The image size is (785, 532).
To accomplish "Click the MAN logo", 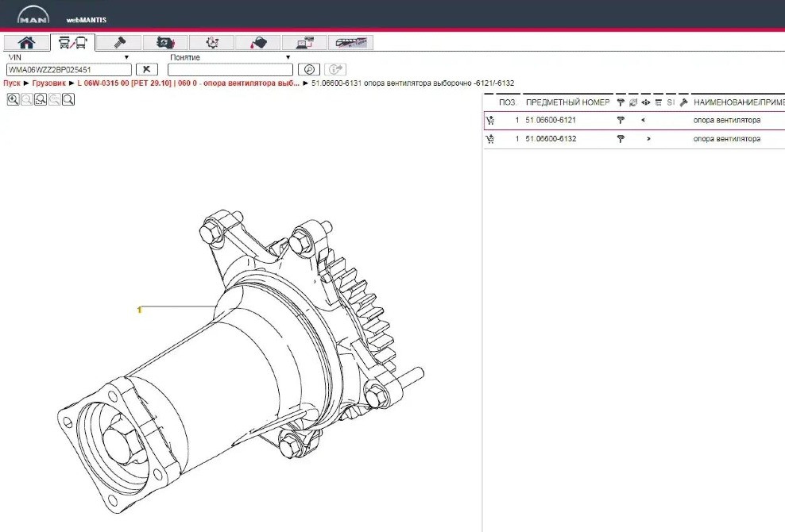I will pyautogui.click(x=33, y=15).
